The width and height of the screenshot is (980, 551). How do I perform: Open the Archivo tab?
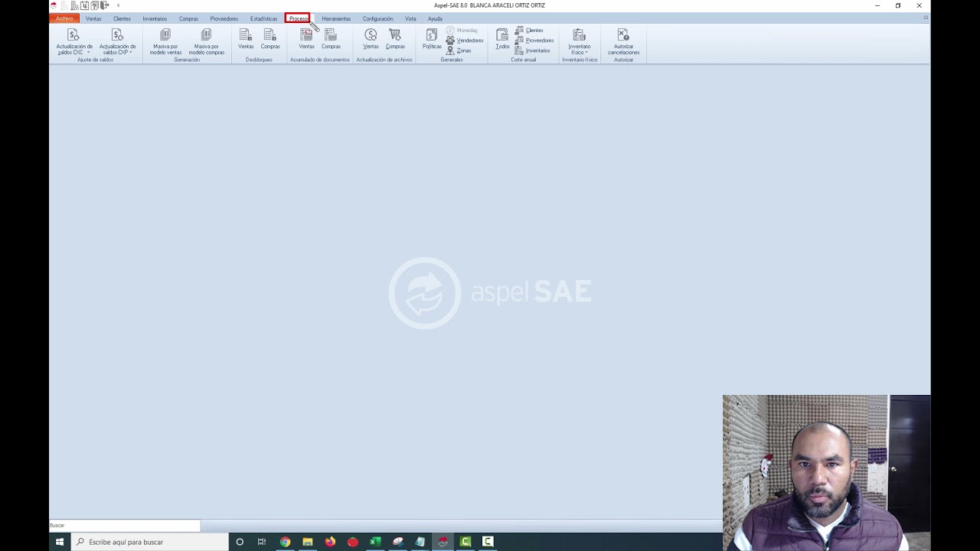click(x=64, y=18)
